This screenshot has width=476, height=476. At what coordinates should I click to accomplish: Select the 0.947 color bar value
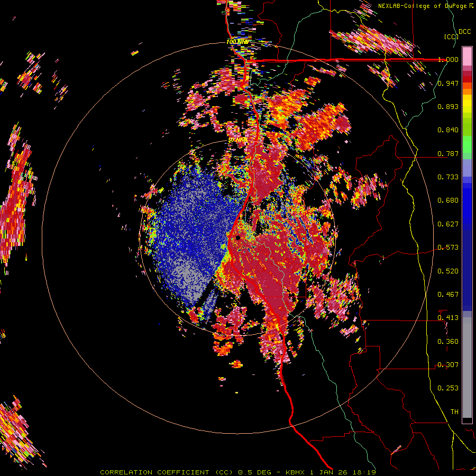click(448, 83)
